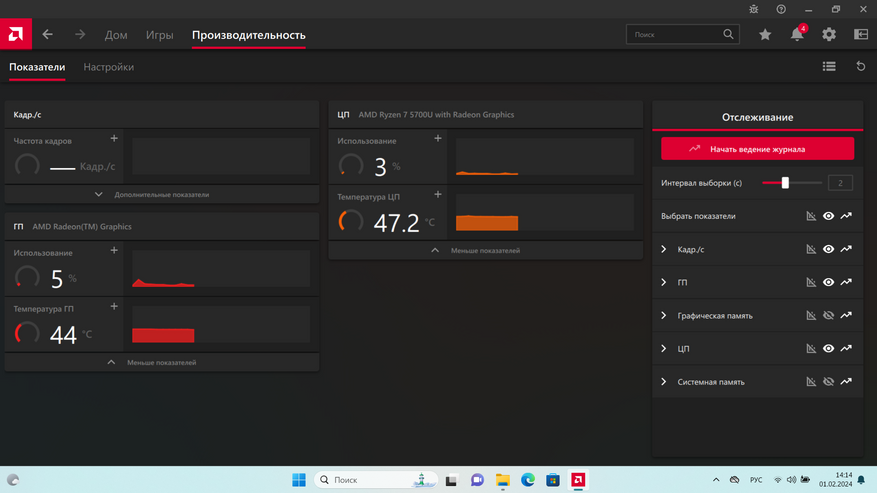Screen dimensions: 877x493
Task: Click Начать ведение журнала button
Action: point(757,149)
